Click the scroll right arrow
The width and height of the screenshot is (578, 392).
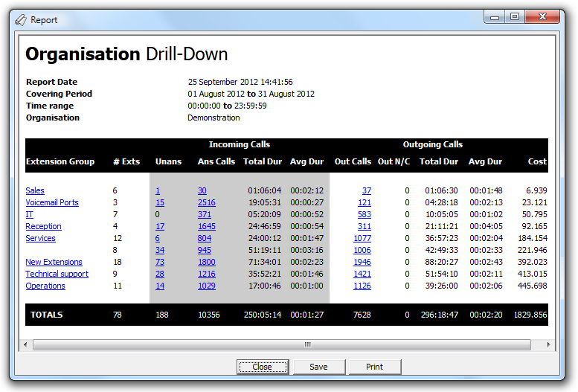(x=548, y=345)
